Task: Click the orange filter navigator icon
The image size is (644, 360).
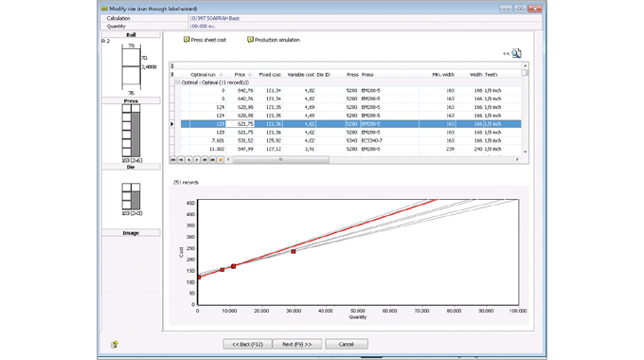Action: [x=221, y=159]
